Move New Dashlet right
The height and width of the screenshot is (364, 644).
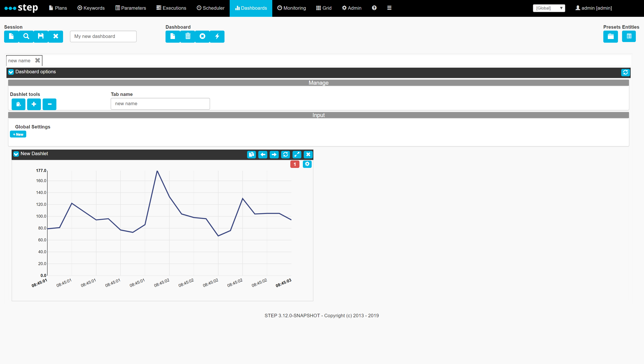coord(274,155)
